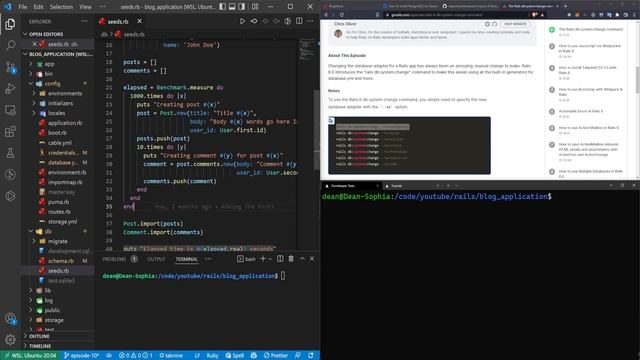640x360 pixels.
Task: Click the tabnine status bar item
Action: pos(171,356)
